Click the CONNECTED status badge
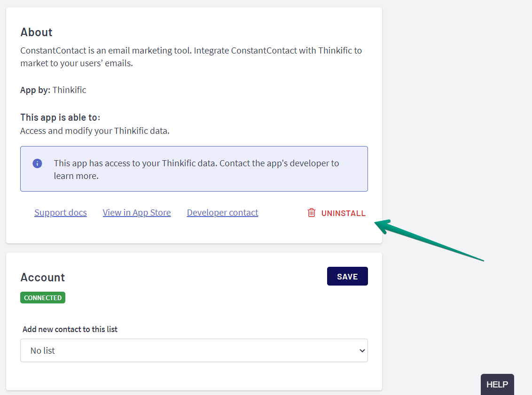The width and height of the screenshot is (532, 395). 43,298
